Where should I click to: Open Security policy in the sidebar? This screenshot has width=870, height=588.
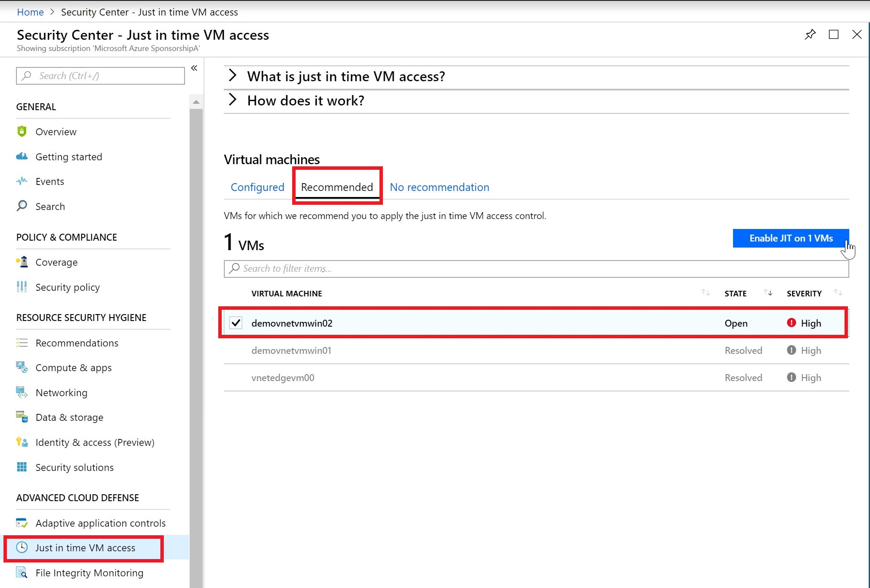[x=67, y=287]
